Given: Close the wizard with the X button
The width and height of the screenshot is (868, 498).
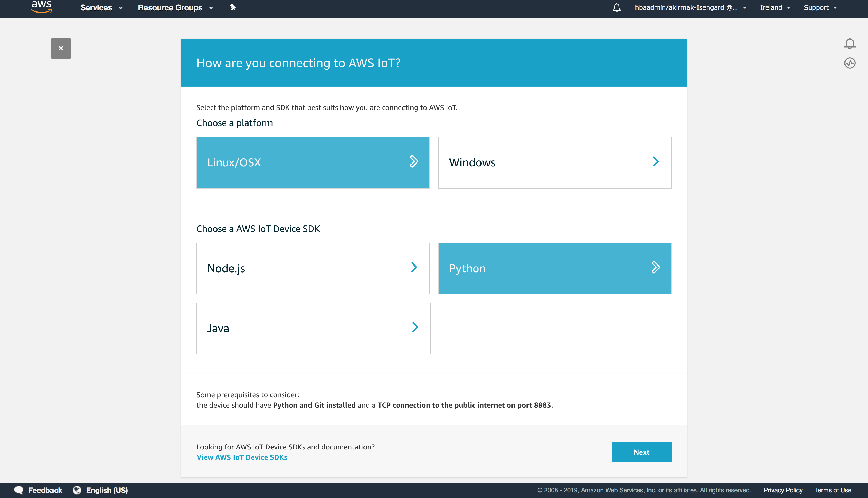Looking at the screenshot, I should pos(61,48).
